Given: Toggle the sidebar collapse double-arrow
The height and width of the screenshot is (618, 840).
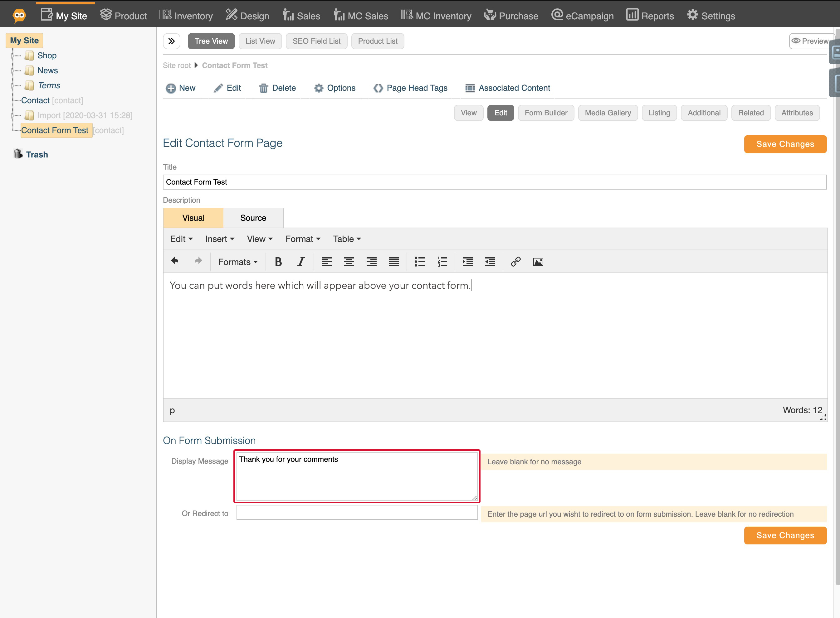Looking at the screenshot, I should tap(171, 41).
